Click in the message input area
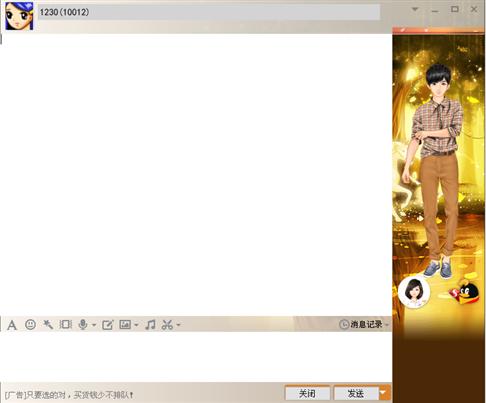Screen dimensions: 486x403 196,357
